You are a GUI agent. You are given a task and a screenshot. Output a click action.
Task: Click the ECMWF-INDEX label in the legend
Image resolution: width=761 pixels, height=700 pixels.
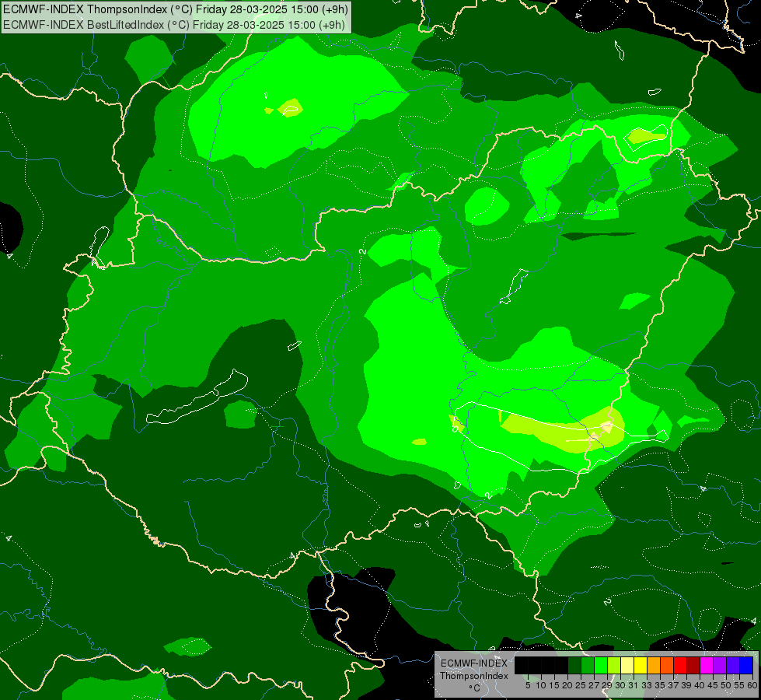click(x=474, y=663)
